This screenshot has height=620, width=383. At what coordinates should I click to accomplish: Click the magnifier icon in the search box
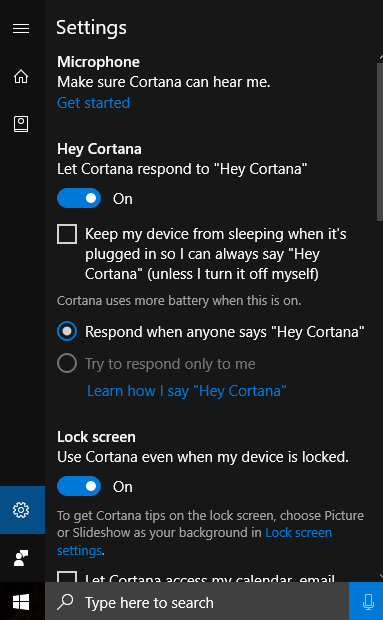tap(66, 602)
